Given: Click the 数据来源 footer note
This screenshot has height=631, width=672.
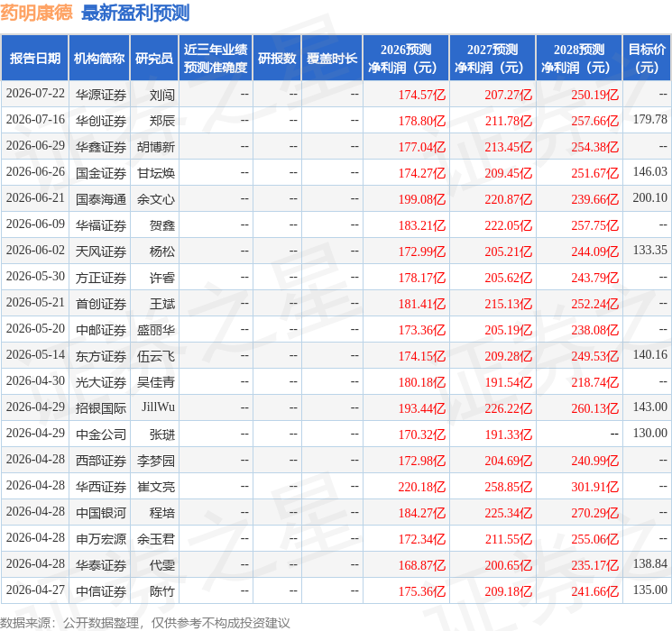Looking at the screenshot, I should pos(145,623).
